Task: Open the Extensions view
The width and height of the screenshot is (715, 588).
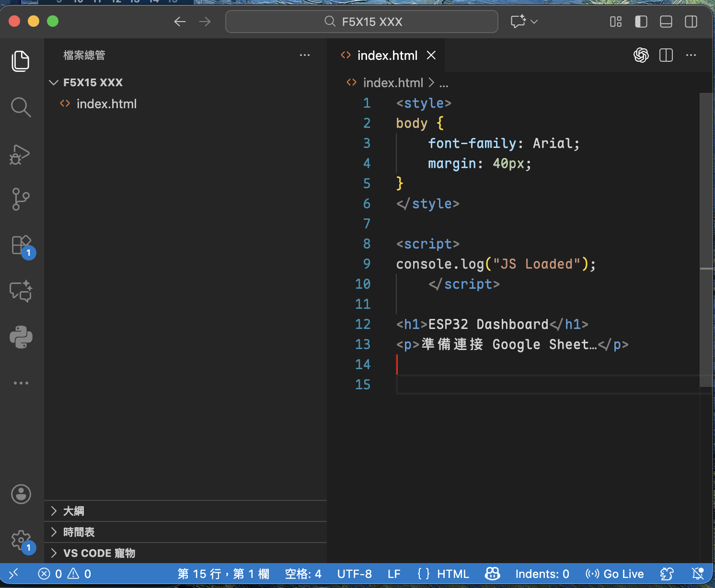Action: point(21,245)
